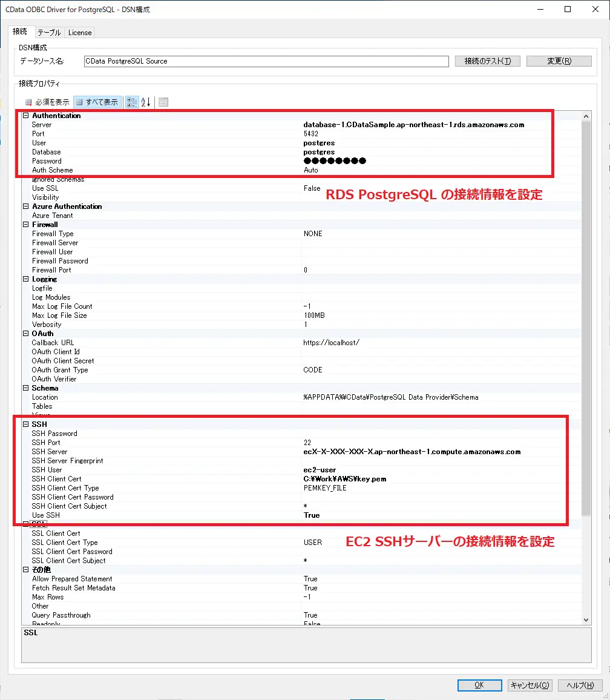610x700 pixels.
Task: Collapse the Authentication section
Action: [25, 115]
